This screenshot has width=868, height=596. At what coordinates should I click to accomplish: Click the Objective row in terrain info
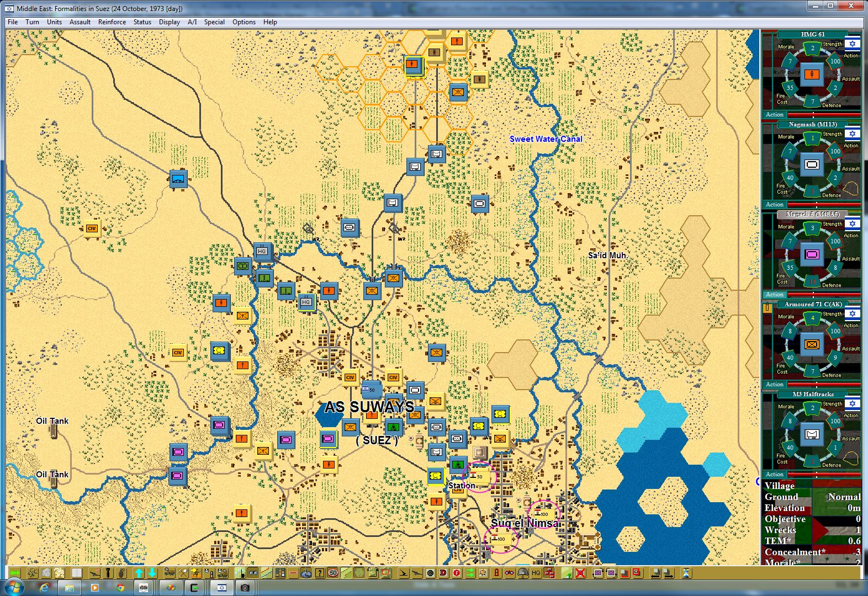[812, 519]
